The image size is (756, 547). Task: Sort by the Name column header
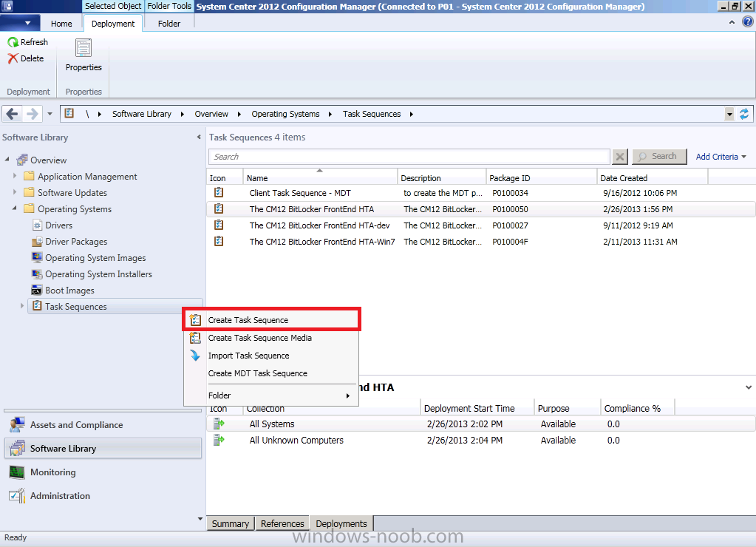(320, 178)
